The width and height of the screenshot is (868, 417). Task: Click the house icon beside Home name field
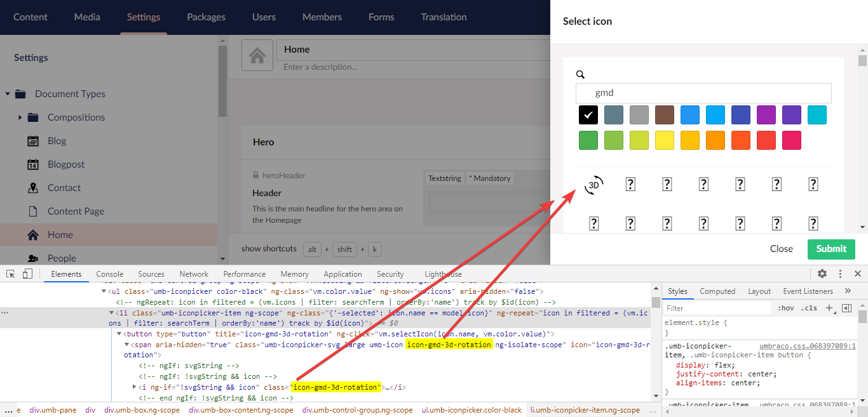tap(257, 56)
